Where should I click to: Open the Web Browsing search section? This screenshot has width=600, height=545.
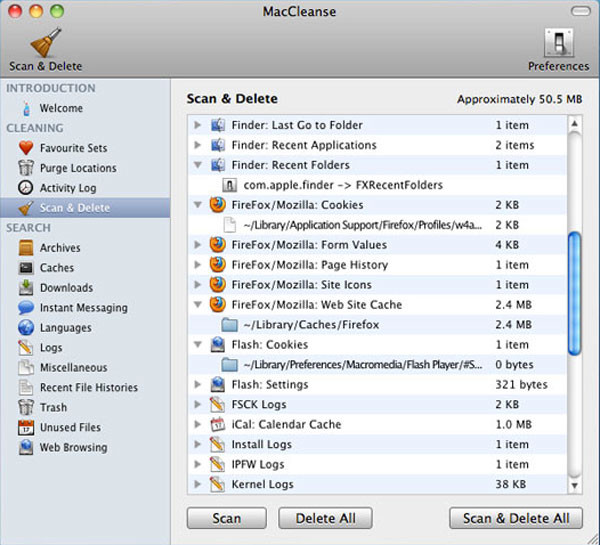tap(73, 447)
